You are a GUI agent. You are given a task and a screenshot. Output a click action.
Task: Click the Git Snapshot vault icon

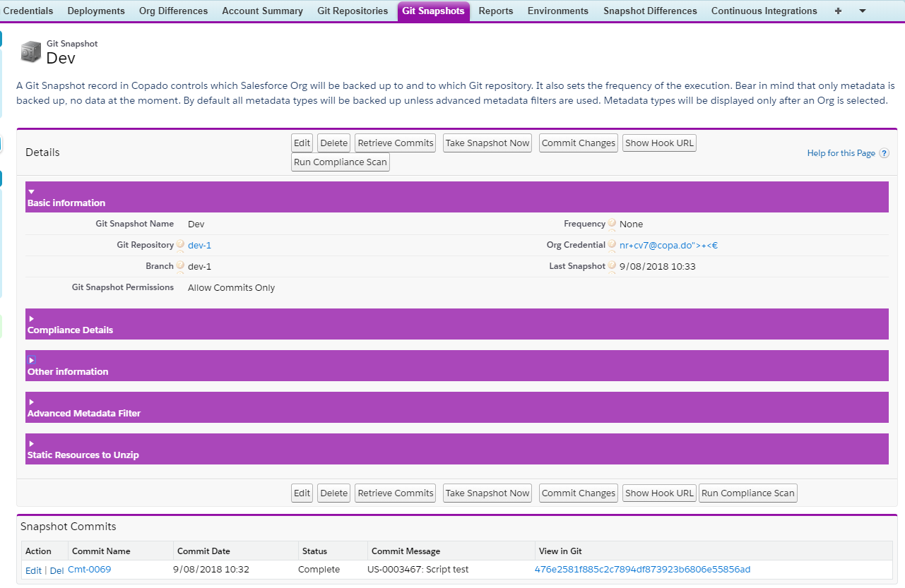point(31,52)
